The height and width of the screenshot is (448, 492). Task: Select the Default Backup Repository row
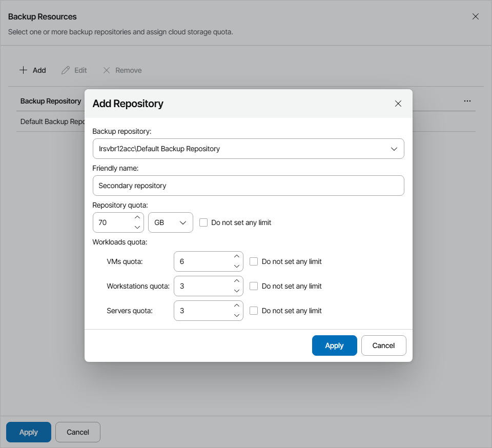[x=51, y=121]
